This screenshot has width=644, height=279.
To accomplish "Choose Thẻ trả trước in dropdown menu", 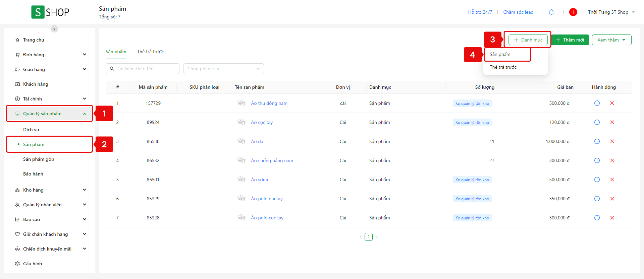I will tap(503, 67).
